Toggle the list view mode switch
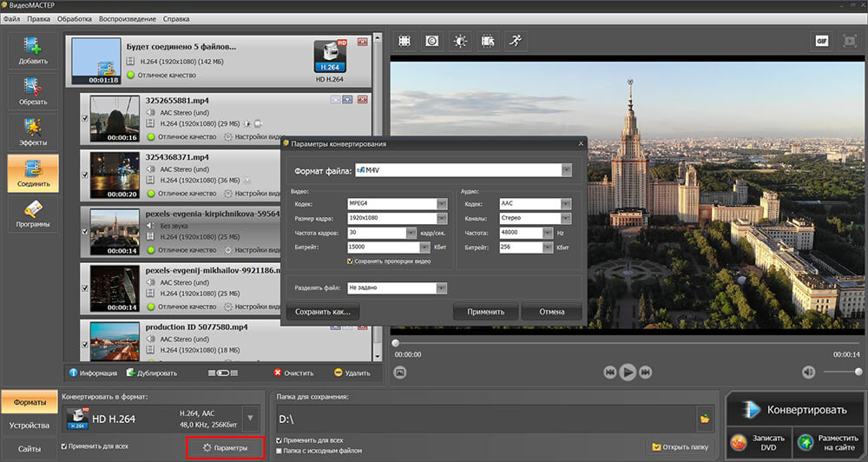Screen dimensions: 868x462 [x=223, y=373]
